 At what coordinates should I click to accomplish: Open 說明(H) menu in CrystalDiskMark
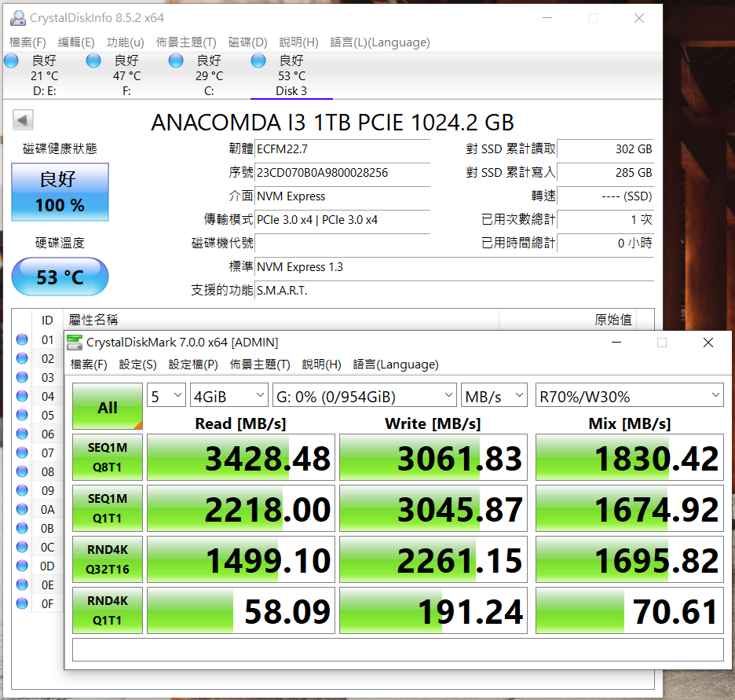coord(322,365)
